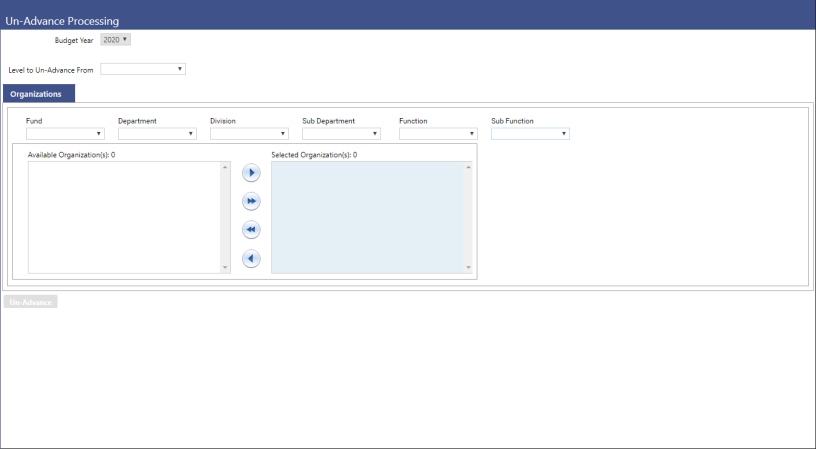Click inside the Selected Organizations list box
This screenshot has height=449, width=816.
tap(367, 217)
